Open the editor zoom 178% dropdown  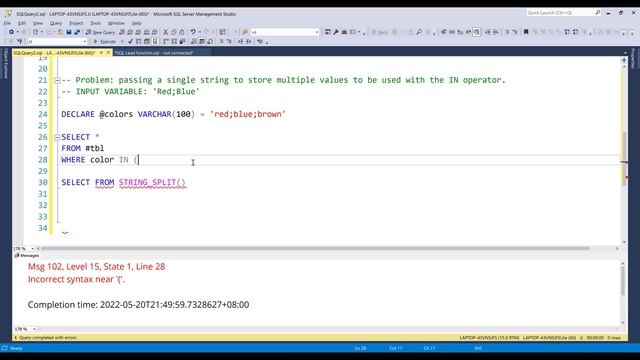pyautogui.click(x=32, y=248)
